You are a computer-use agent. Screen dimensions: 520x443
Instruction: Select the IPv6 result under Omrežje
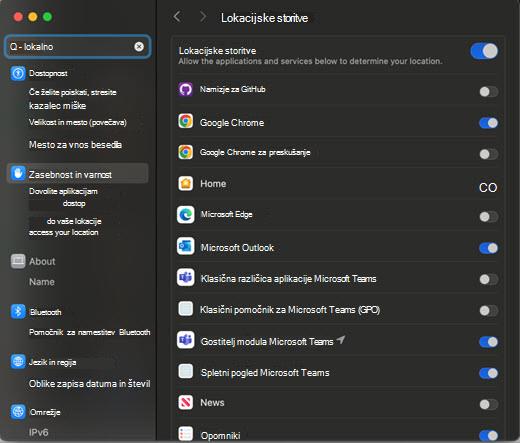(39, 433)
